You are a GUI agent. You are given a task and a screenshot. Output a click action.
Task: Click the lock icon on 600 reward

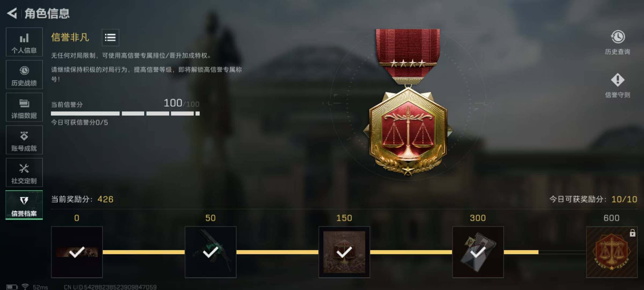tap(632, 233)
